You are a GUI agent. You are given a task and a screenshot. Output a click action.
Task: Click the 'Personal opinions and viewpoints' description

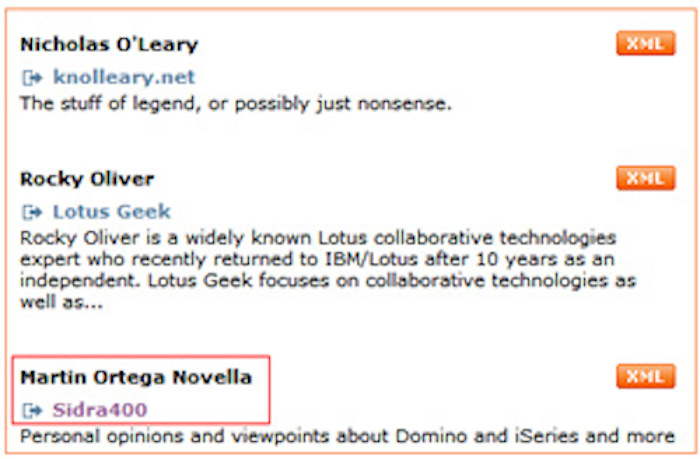347,436
